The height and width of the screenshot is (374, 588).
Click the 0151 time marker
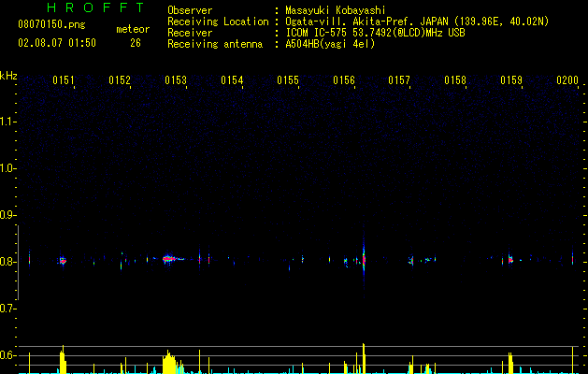point(63,80)
